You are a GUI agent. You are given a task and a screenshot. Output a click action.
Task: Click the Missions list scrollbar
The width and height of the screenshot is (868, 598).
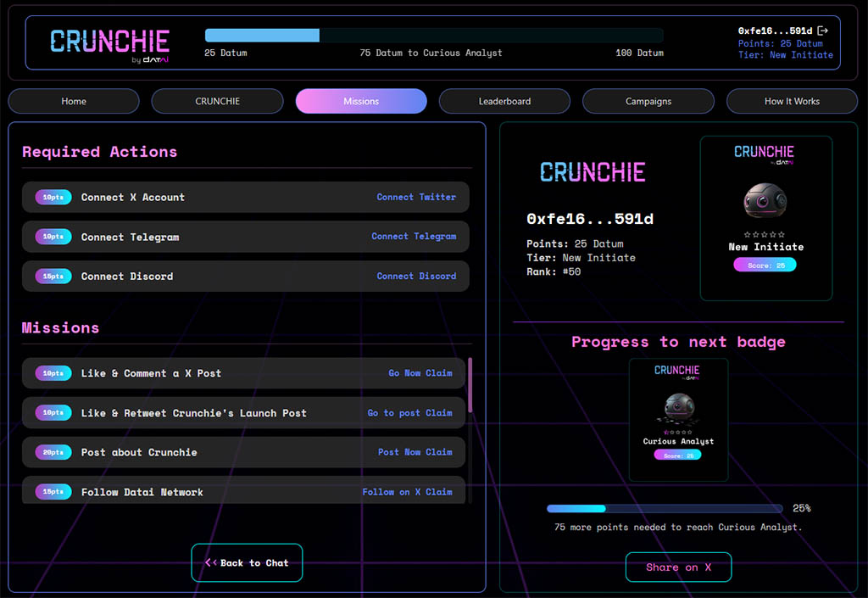pyautogui.click(x=470, y=386)
